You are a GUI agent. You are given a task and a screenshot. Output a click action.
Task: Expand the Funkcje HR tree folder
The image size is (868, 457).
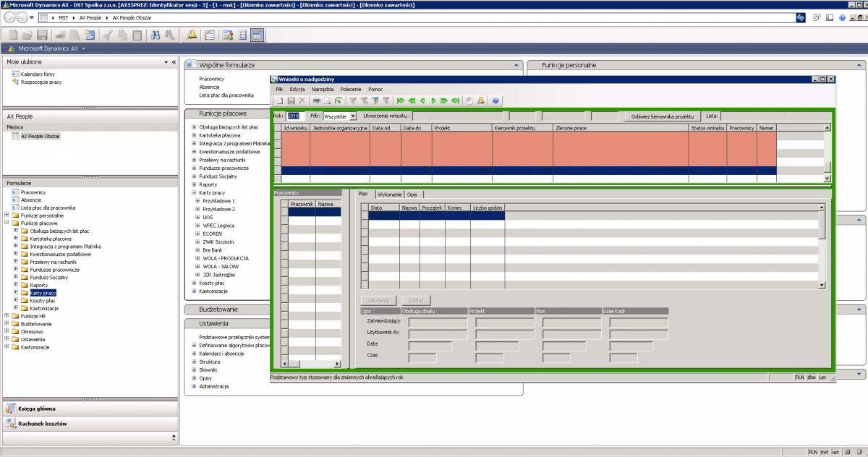pos(7,316)
